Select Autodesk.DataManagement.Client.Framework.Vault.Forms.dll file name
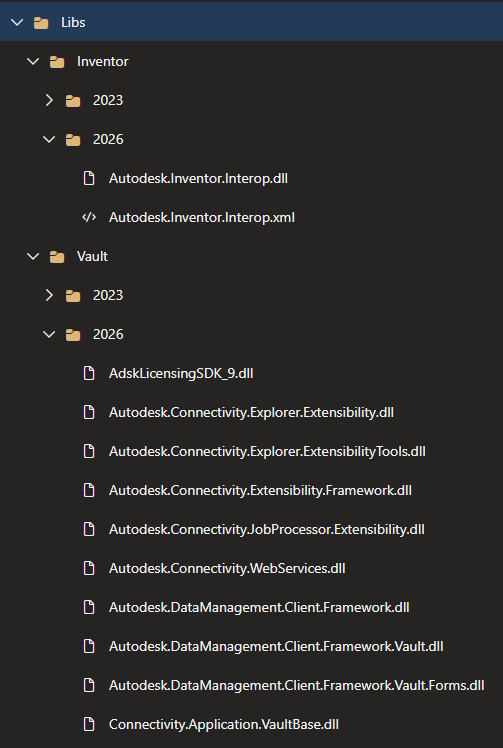 (x=296, y=686)
